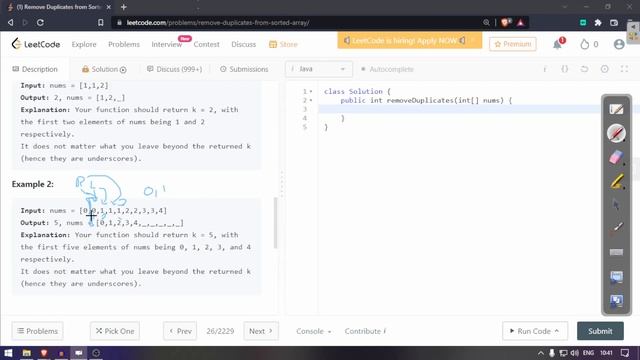Open editor settings icon

tap(604, 69)
